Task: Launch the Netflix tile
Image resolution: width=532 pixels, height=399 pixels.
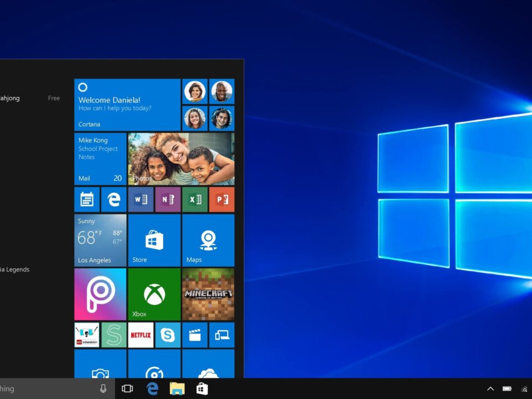Action: (x=141, y=335)
